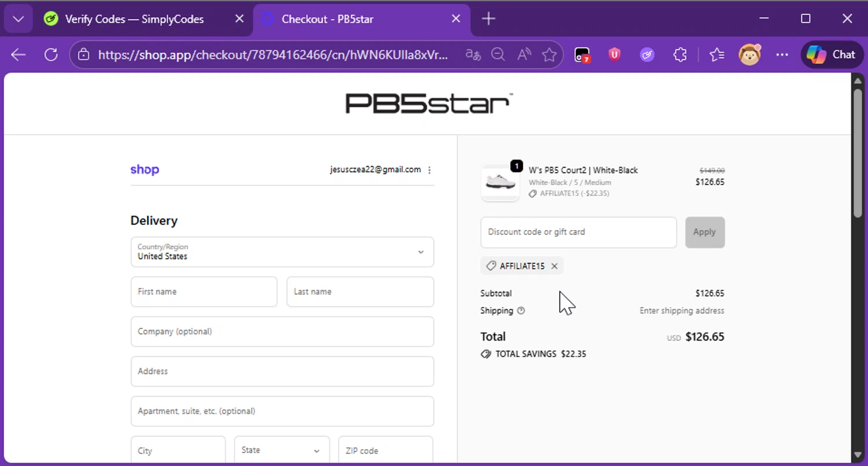Click the PB5star store logo

click(x=429, y=104)
